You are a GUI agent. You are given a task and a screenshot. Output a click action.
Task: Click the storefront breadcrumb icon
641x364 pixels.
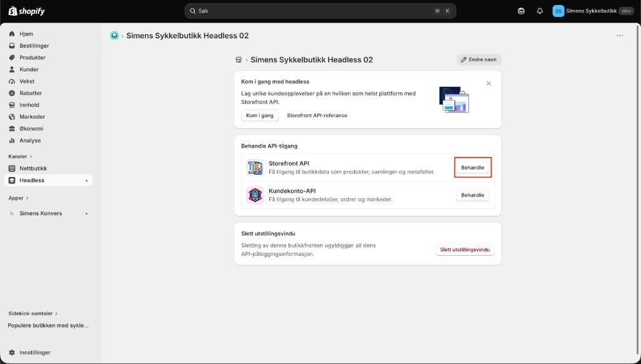(x=238, y=59)
